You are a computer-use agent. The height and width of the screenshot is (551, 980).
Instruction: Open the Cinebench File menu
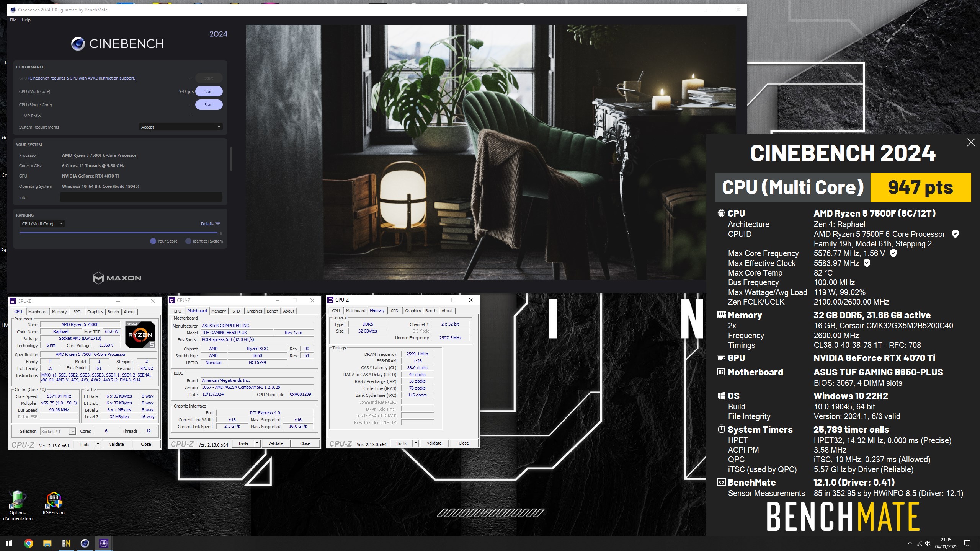pos(13,20)
